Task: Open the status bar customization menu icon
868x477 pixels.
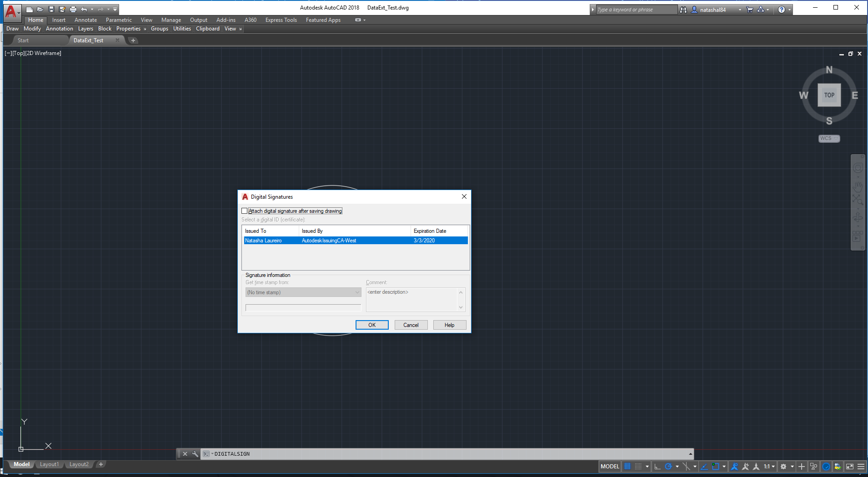Action: pos(861,467)
